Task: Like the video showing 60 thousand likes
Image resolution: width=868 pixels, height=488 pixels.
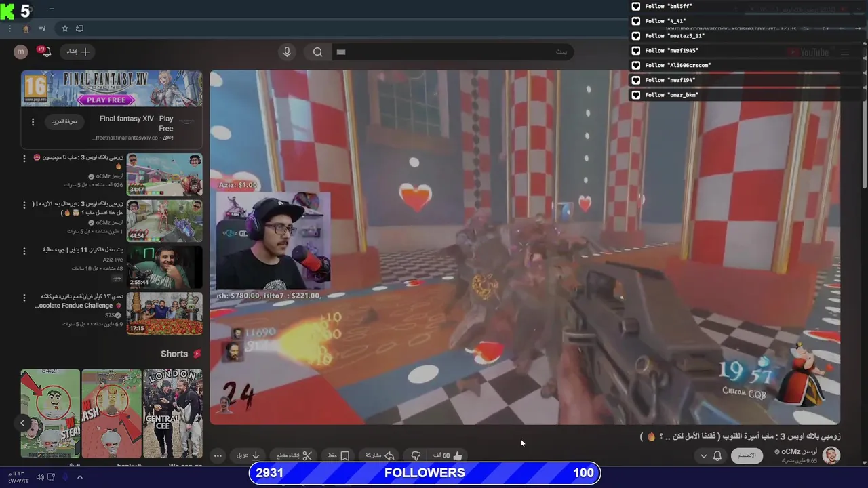Action: pyautogui.click(x=448, y=455)
